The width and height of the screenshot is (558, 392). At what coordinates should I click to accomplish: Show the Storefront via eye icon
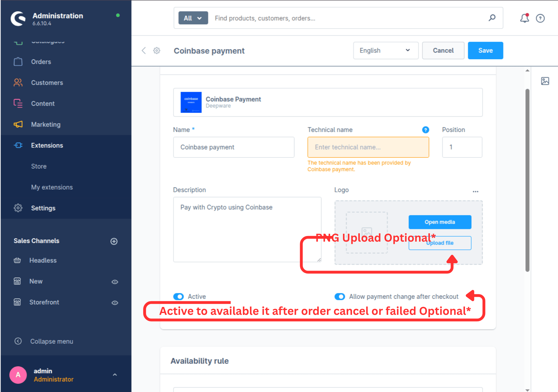click(x=115, y=303)
